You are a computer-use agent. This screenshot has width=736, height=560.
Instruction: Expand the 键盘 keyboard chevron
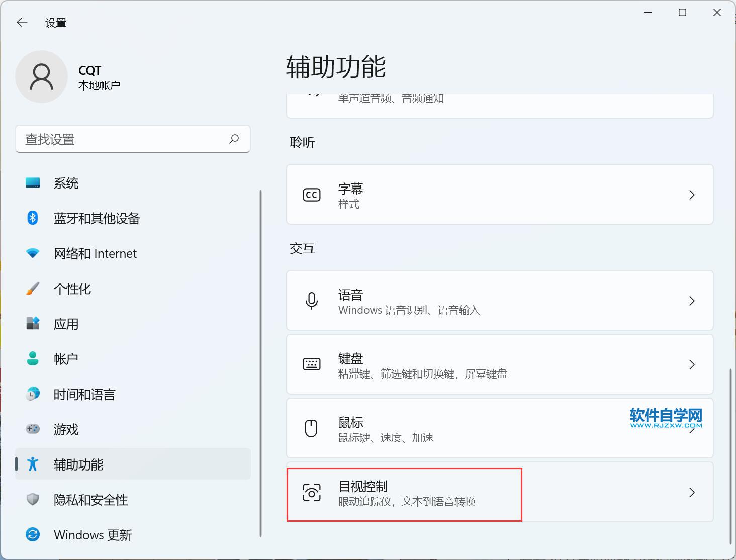tap(692, 364)
